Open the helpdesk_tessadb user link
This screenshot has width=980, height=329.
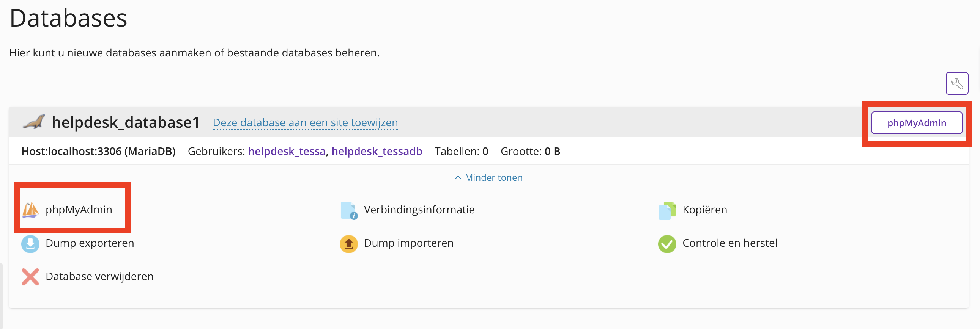pos(377,152)
